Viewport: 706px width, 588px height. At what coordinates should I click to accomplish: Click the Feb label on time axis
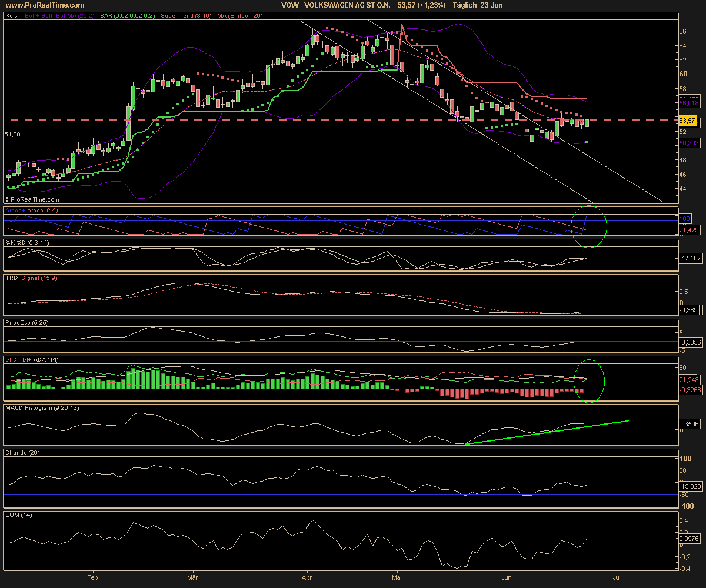92,577
